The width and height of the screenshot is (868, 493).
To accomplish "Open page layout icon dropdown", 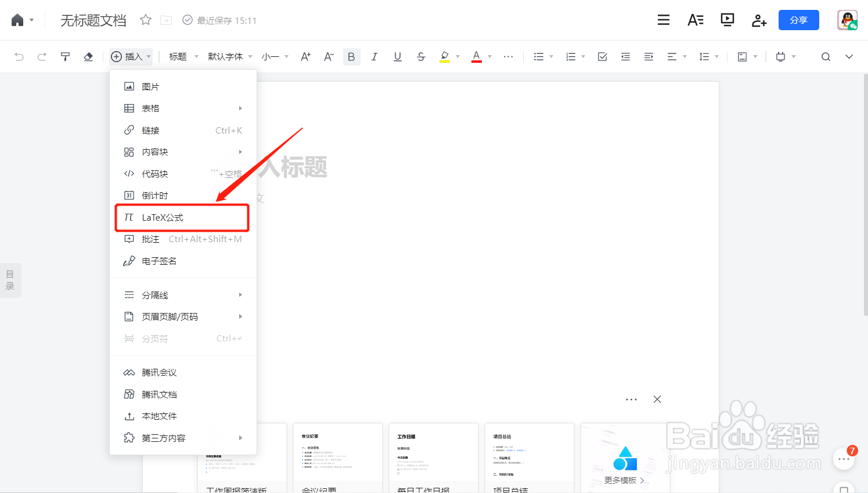I will 747,56.
